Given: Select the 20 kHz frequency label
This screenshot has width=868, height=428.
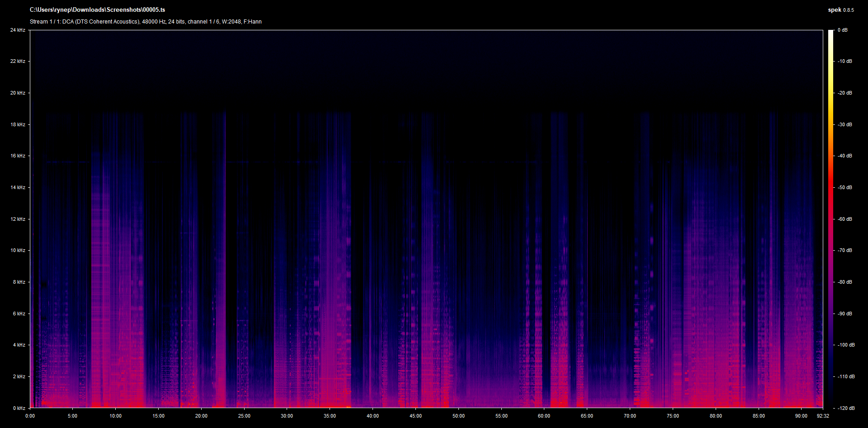Looking at the screenshot, I should tap(18, 93).
